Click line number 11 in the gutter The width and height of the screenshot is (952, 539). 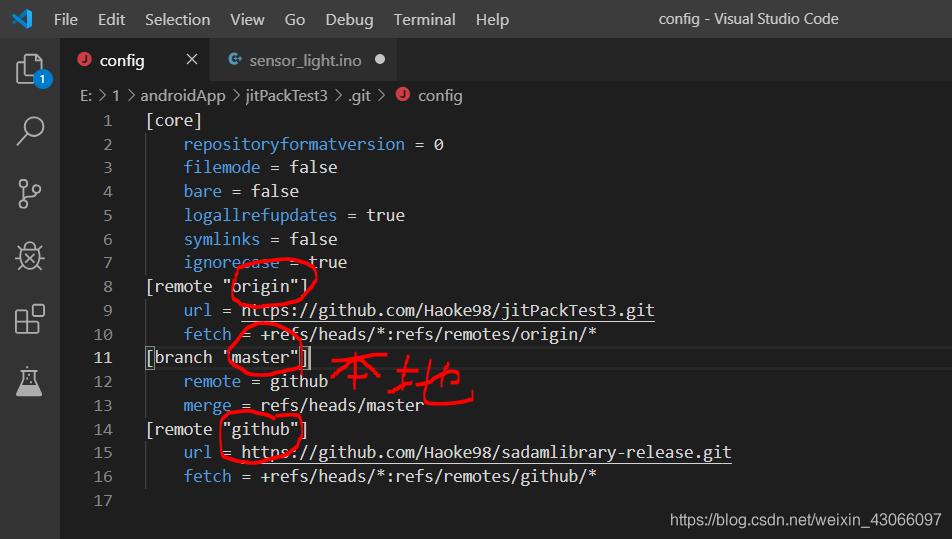tap(103, 358)
